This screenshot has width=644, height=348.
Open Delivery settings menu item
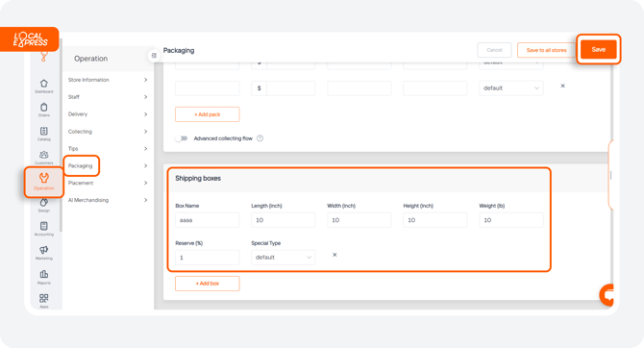tap(108, 114)
